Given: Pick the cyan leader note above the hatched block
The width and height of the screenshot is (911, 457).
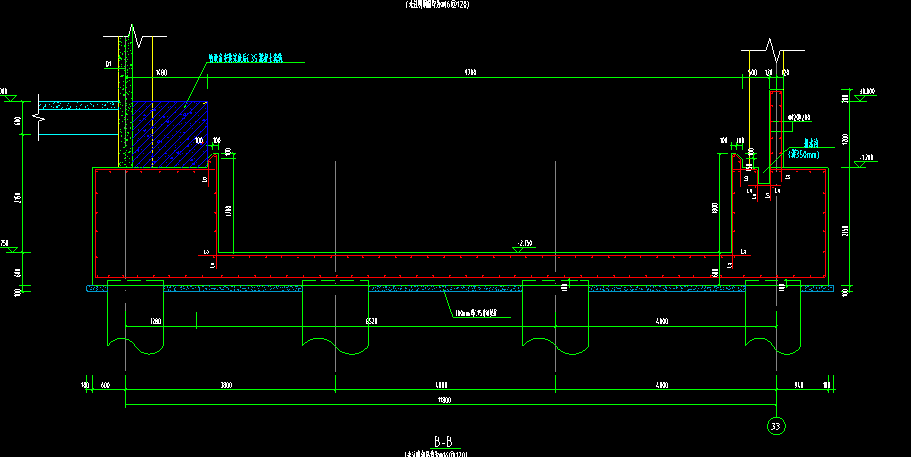Looking at the screenshot, I should coord(245,58).
